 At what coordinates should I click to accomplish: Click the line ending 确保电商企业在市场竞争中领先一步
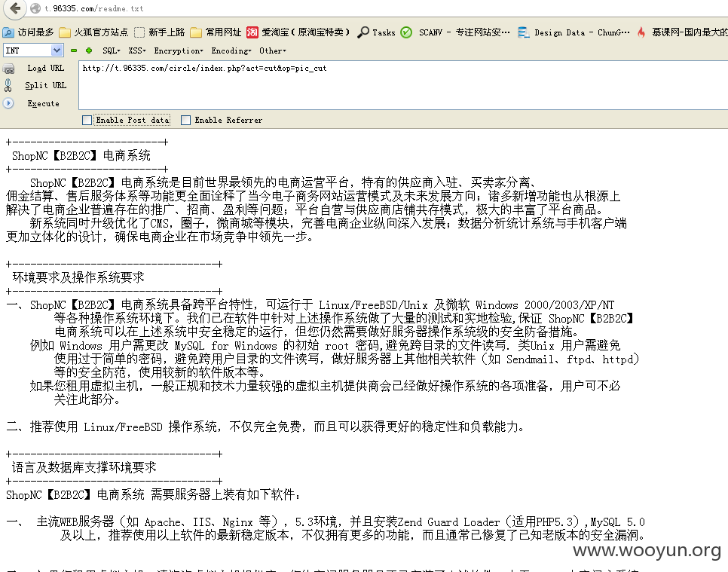[161, 237]
